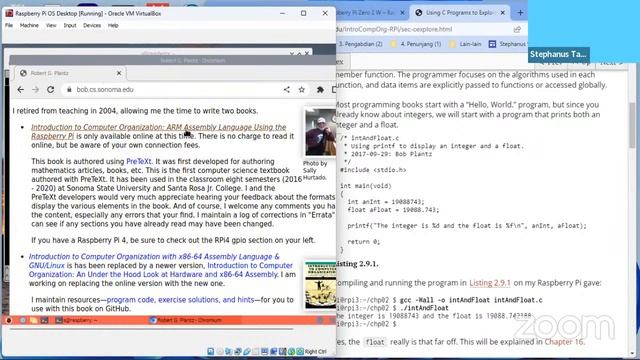
Task: Click share icon in Chromium address bar
Action: click(287, 89)
